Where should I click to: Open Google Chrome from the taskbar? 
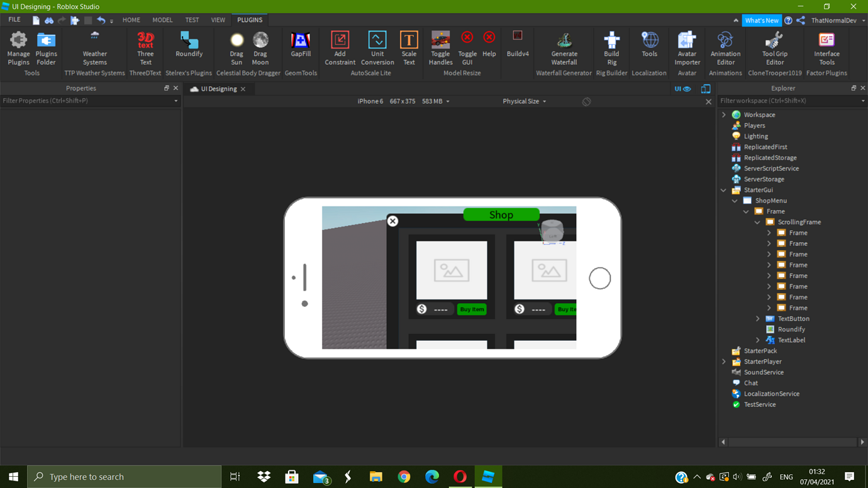coord(404,476)
